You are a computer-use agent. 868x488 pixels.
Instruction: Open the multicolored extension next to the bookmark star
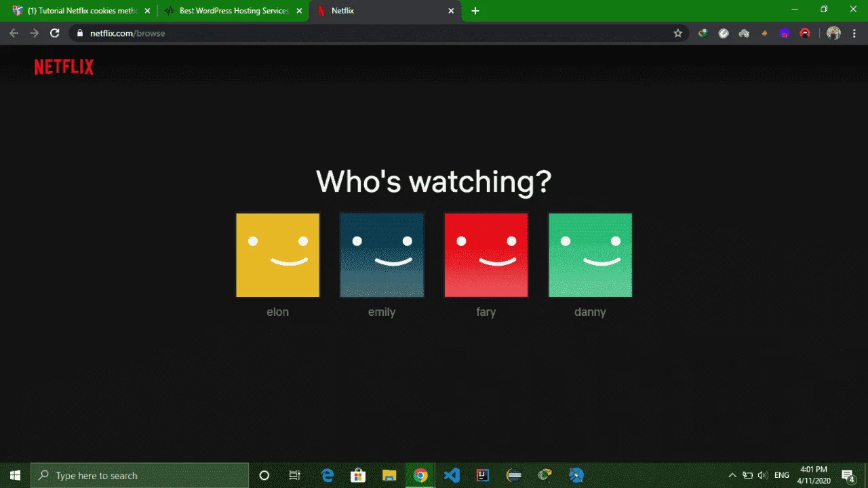point(703,33)
